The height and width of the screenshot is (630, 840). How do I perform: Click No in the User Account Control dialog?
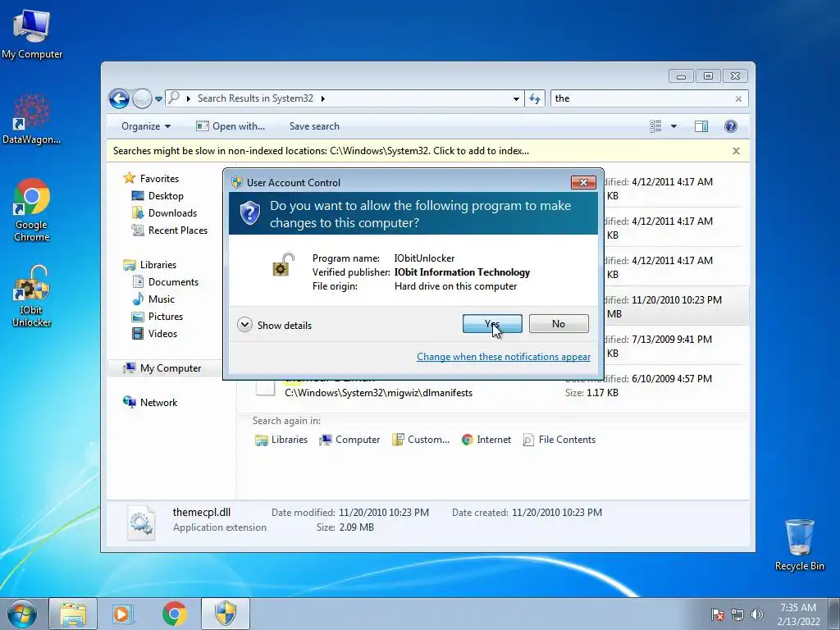[x=559, y=323]
